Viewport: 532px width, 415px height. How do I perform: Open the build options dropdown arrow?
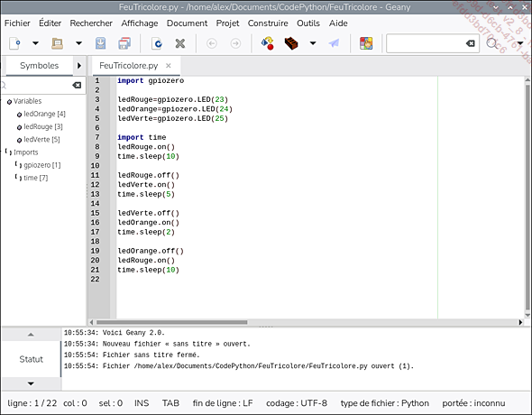pyautogui.click(x=313, y=43)
